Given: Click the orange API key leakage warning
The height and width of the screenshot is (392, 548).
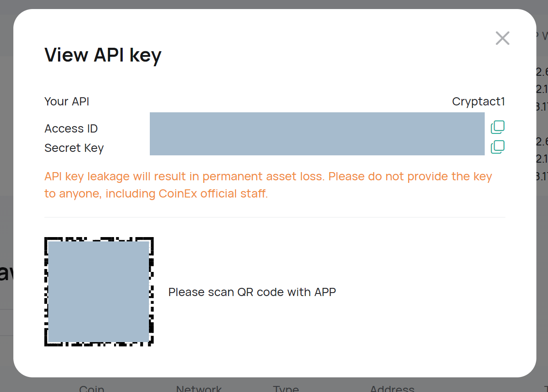Looking at the screenshot, I should (x=268, y=177).
